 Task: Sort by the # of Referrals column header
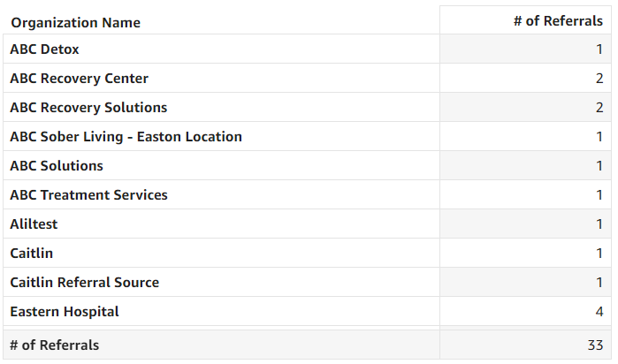[x=557, y=21]
